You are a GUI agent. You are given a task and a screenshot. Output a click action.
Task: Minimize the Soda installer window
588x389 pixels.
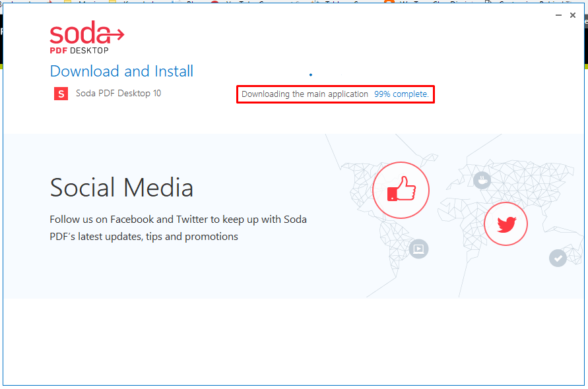coord(558,15)
